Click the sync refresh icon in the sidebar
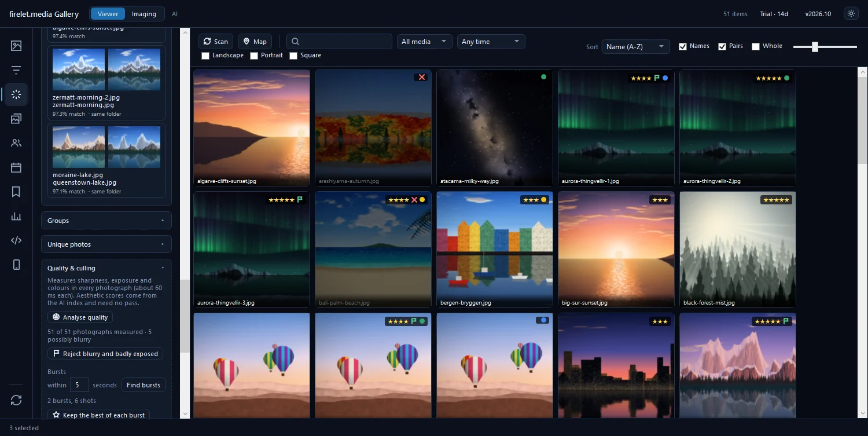 16,400
